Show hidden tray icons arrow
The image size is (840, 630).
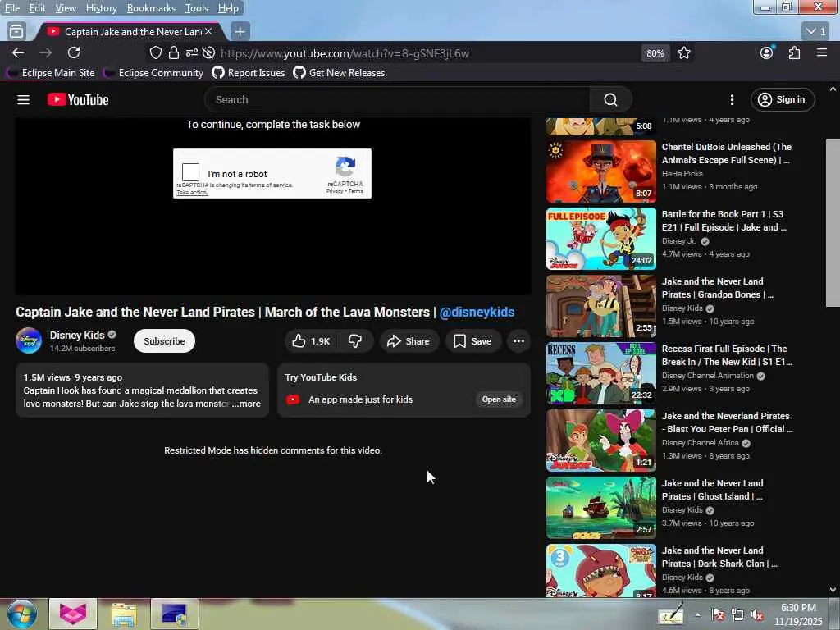point(697,614)
